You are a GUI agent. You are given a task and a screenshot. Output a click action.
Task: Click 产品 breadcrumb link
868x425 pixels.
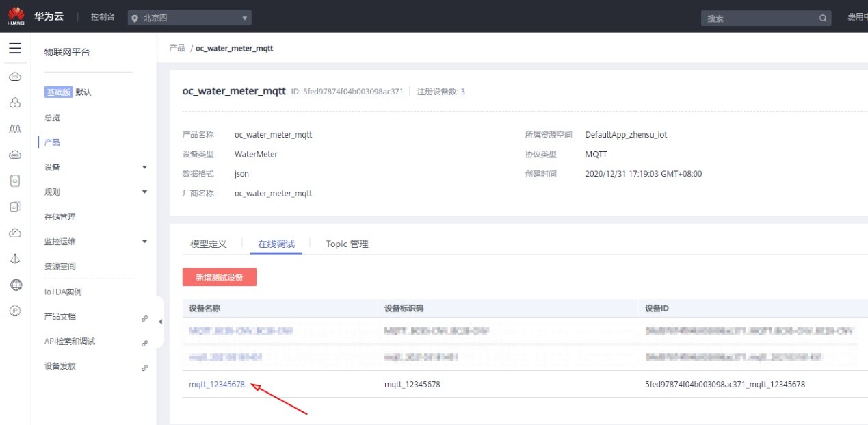[177, 48]
